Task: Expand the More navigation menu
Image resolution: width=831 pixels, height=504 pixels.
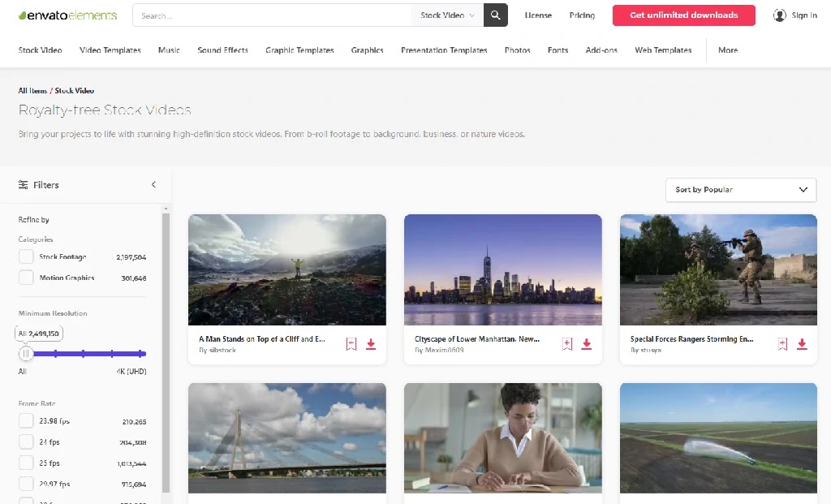Action: 728,50
